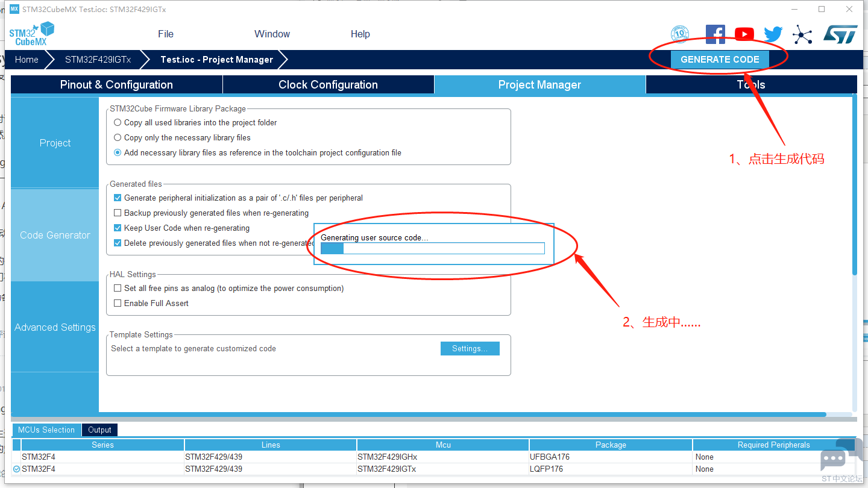
Task: Click the STM32CubeMX logo
Action: pos(32,34)
